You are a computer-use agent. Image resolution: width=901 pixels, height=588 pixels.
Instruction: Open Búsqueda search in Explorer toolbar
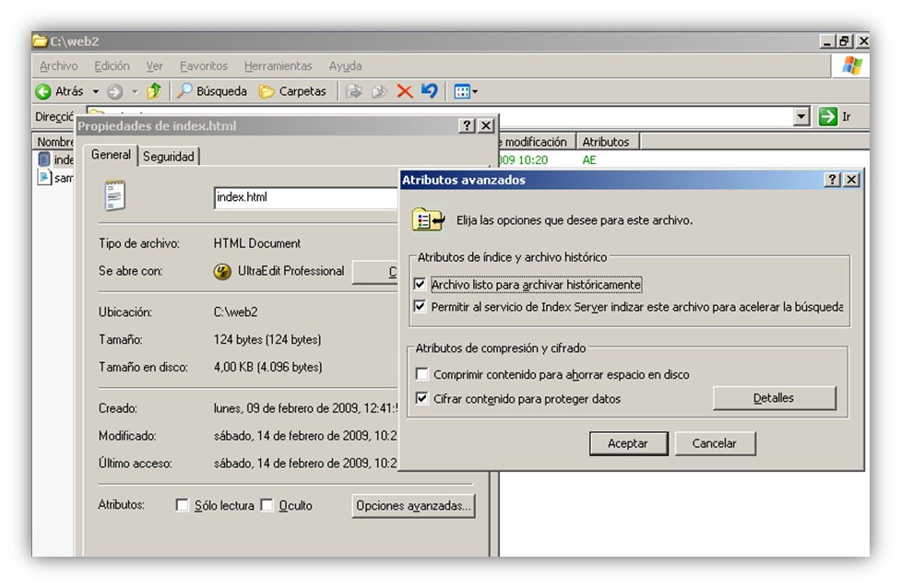(x=211, y=90)
